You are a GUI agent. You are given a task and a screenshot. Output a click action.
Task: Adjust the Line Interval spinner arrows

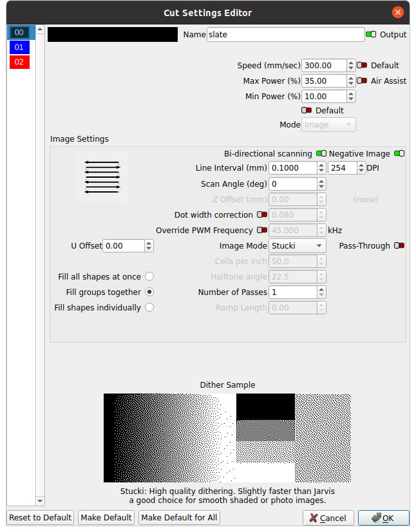[321, 168]
